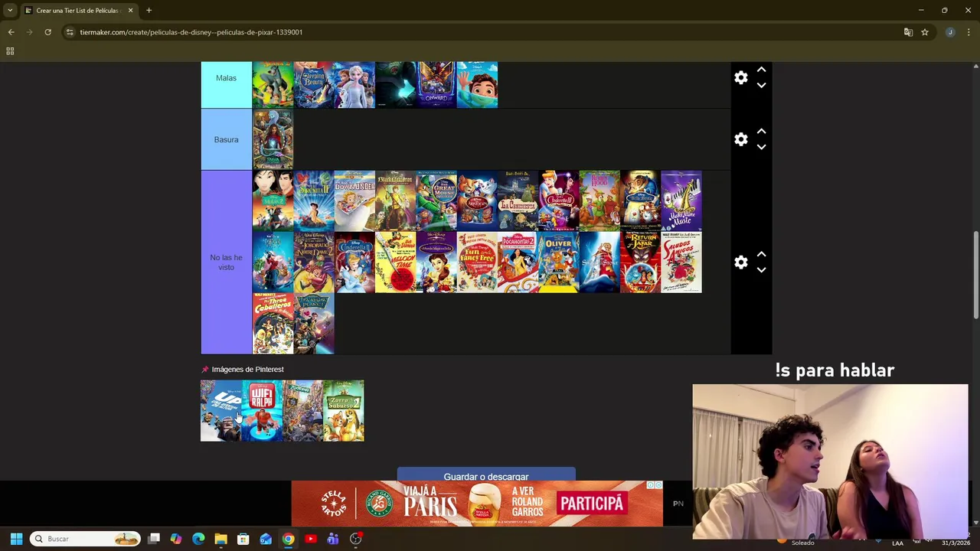980x551 pixels.
Task: Select the Sleeping Beauty poster
Action: pos(314,85)
